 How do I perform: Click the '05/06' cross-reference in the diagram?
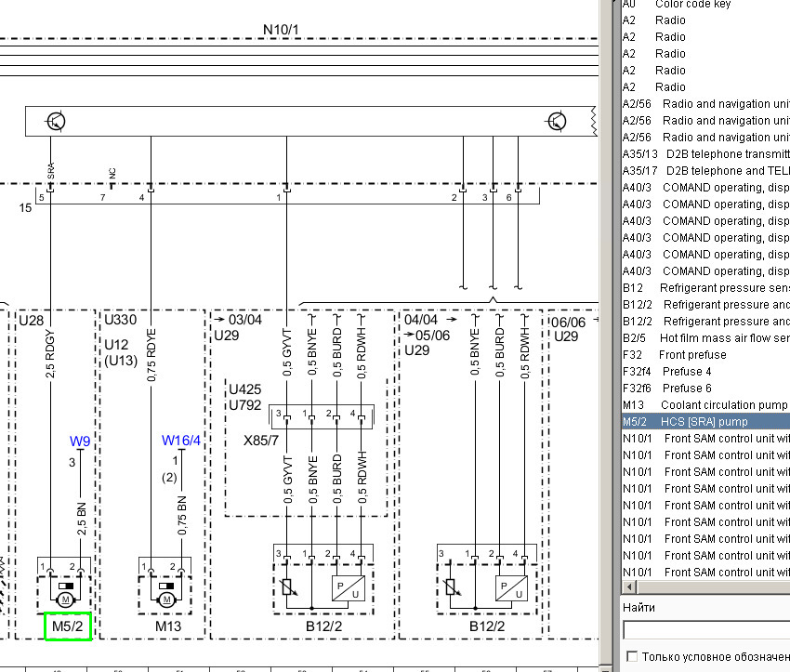point(433,336)
